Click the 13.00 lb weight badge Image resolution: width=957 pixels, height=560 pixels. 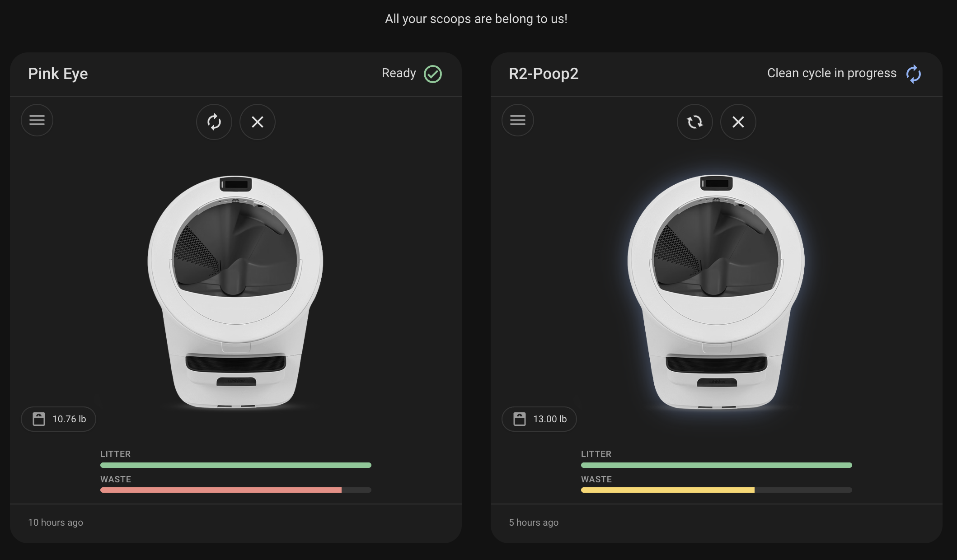click(x=539, y=419)
